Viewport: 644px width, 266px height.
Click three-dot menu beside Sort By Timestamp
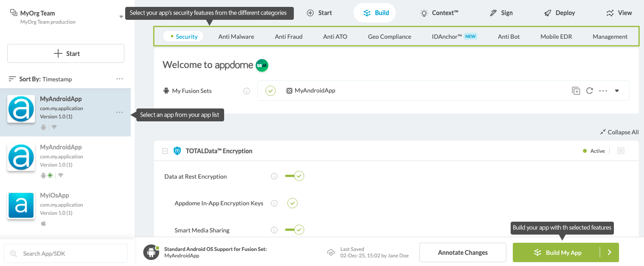(120, 79)
